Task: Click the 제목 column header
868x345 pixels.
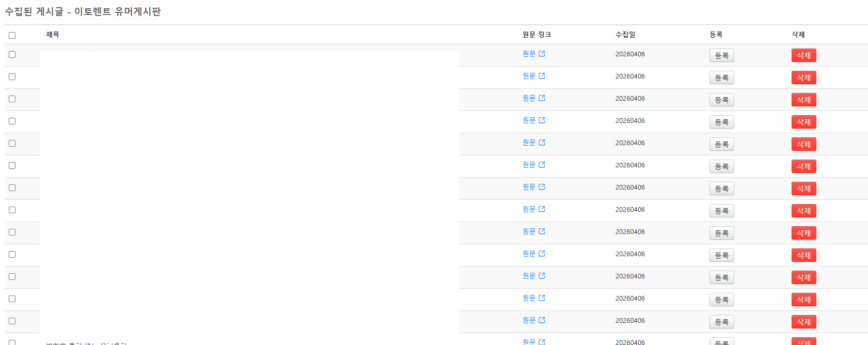Action: (53, 35)
